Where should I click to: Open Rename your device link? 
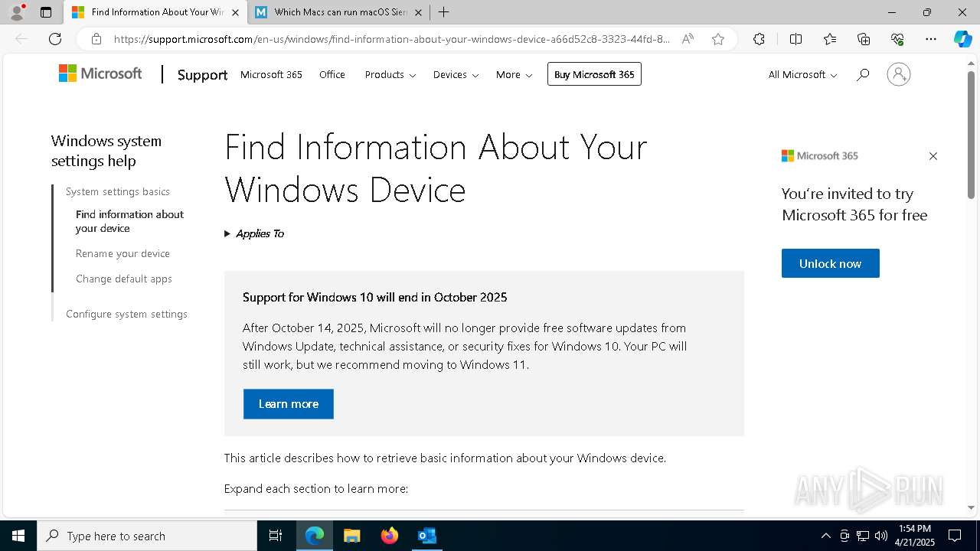[x=122, y=253]
